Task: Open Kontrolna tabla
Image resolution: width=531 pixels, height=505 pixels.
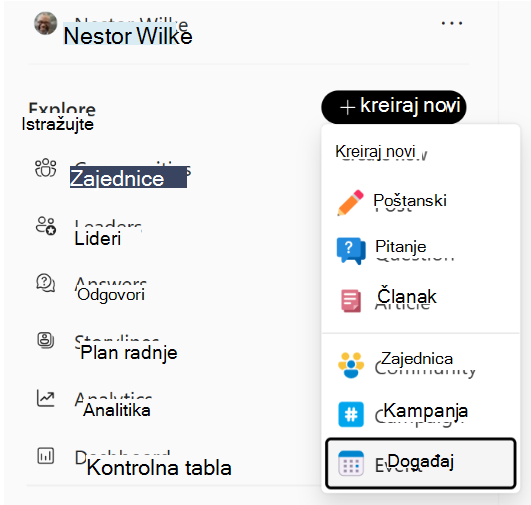Action: 159,468
